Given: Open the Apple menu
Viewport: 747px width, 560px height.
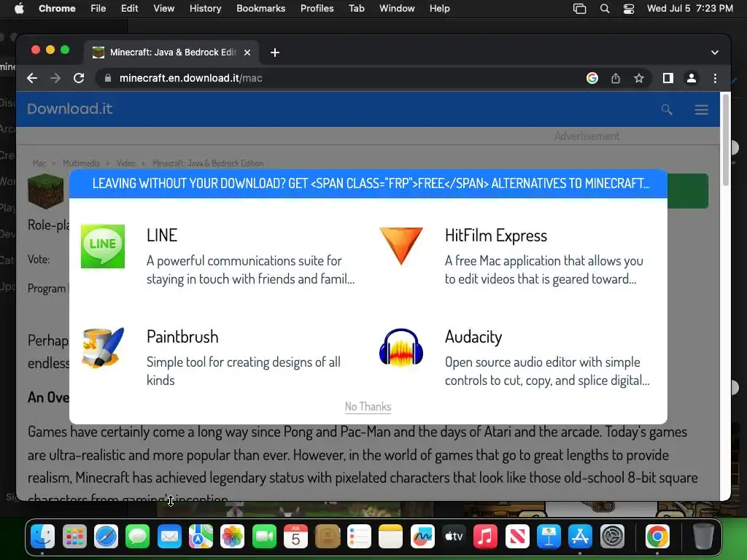Looking at the screenshot, I should tap(19, 9).
